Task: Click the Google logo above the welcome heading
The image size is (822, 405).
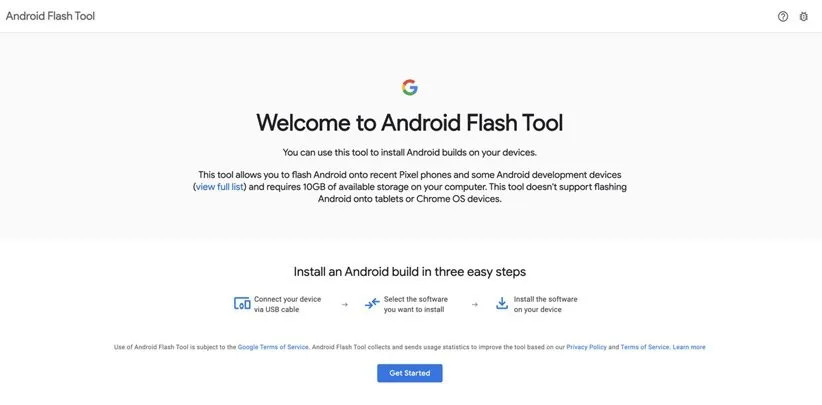Action: [410, 87]
